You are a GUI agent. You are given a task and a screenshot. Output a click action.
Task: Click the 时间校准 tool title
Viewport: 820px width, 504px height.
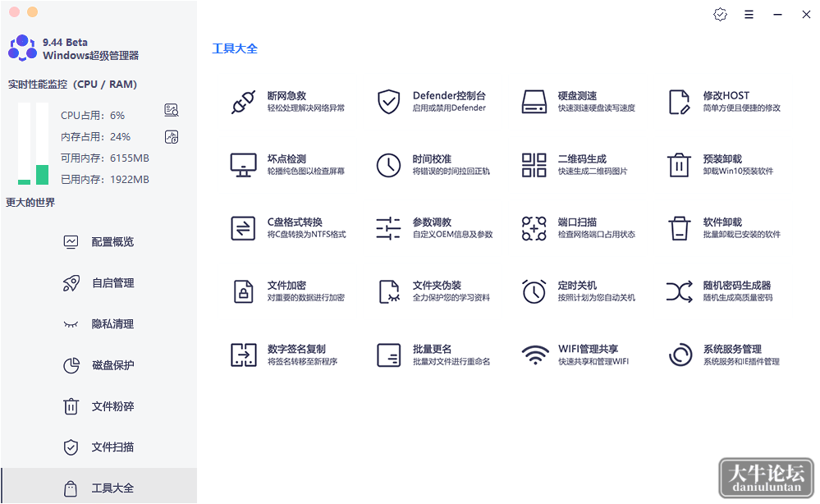432,159
